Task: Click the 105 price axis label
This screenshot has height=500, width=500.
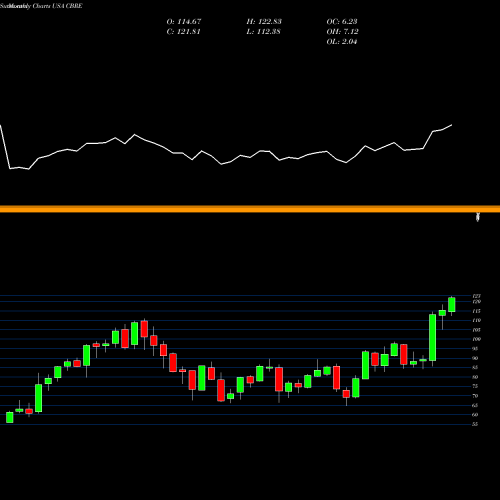Action: (x=476, y=330)
